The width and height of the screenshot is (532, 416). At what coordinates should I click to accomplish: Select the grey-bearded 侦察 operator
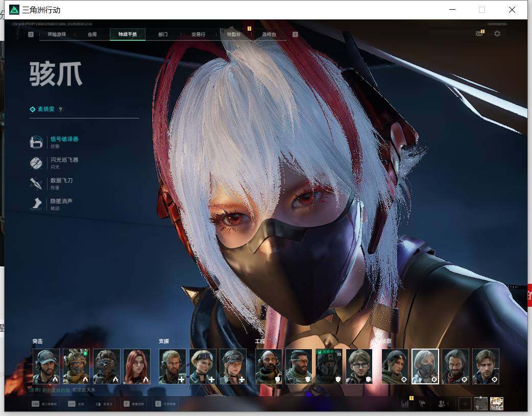[455, 366]
